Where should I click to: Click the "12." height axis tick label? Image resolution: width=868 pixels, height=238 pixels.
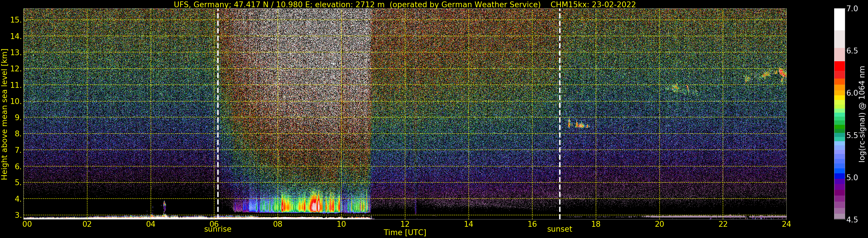16,69
